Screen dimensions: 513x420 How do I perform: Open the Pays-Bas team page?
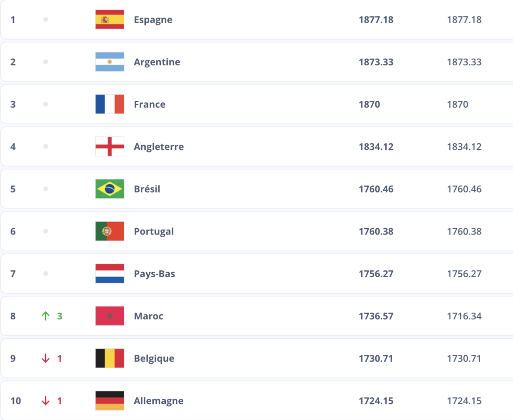coord(154,274)
